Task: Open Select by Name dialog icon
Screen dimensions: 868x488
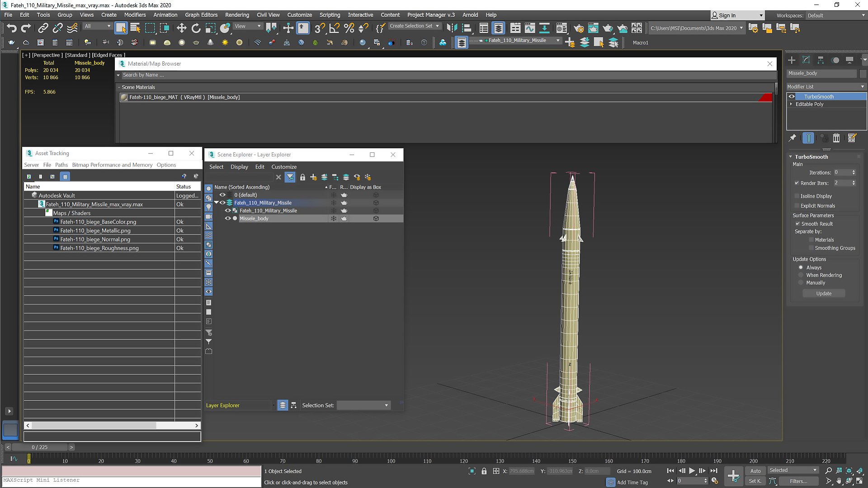Action: pos(135,28)
